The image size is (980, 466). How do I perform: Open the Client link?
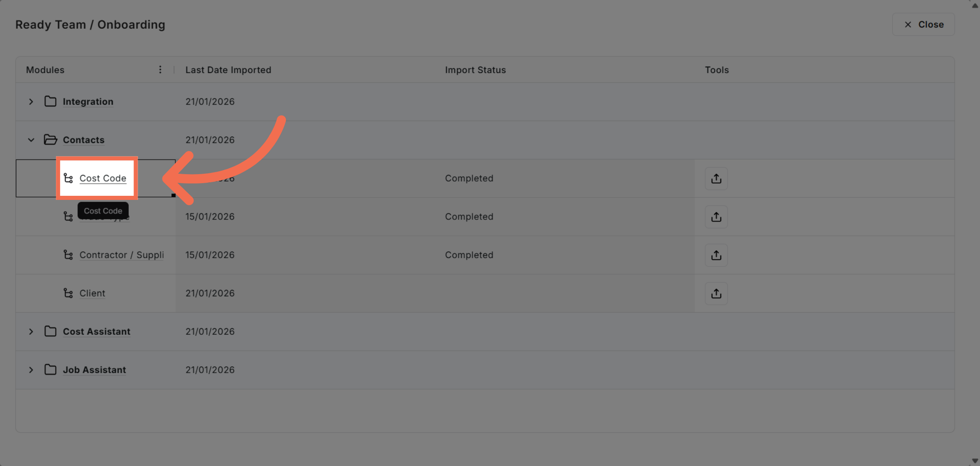coord(92,293)
